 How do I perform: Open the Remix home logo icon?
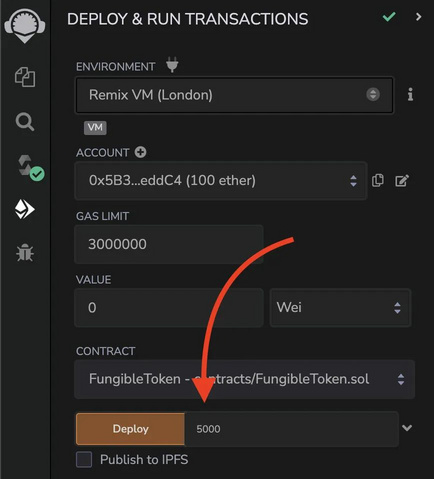pyautogui.click(x=25, y=26)
